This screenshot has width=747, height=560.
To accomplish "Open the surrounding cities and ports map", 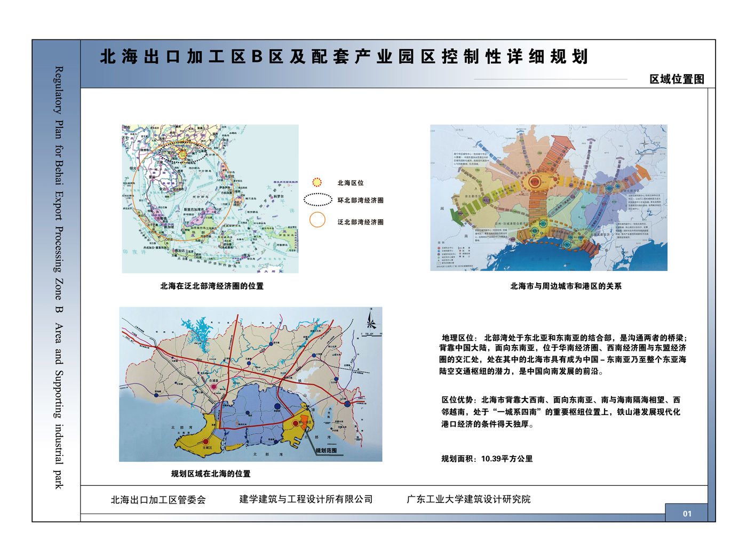I will click(549, 198).
